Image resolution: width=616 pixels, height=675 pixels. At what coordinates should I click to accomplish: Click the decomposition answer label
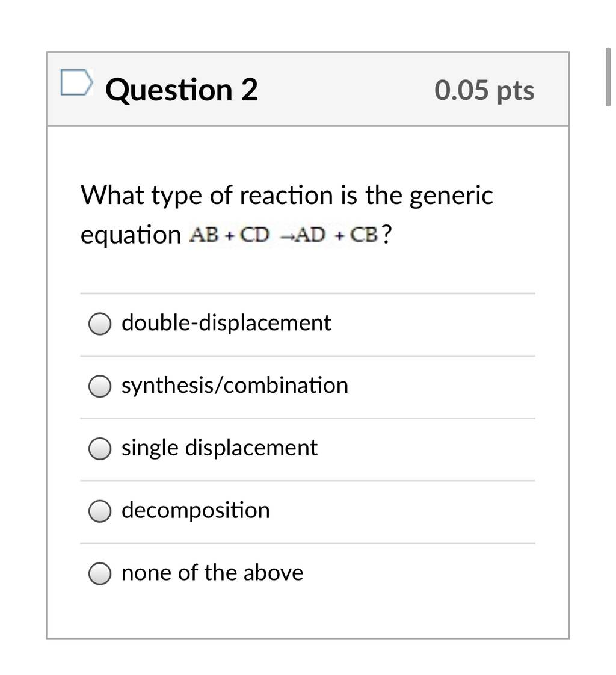[x=196, y=511]
